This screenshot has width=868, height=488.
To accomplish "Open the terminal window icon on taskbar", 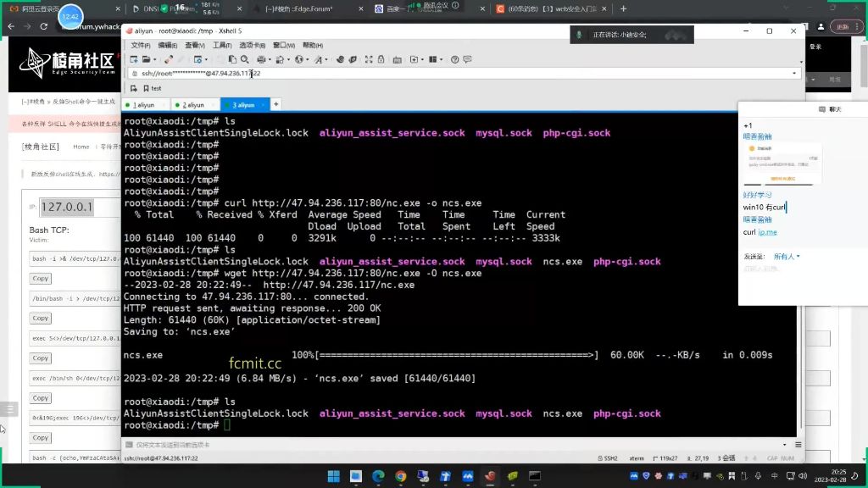I will (x=535, y=476).
